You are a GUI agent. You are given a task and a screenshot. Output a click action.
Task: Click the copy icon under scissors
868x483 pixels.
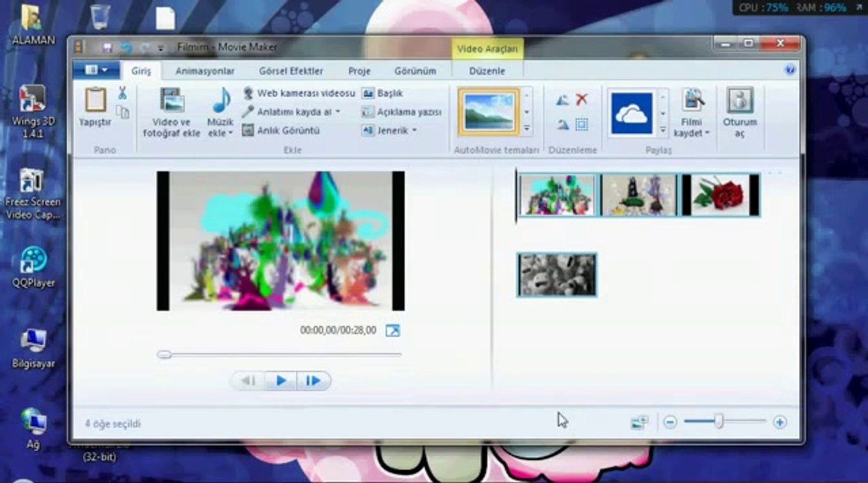coord(123,111)
